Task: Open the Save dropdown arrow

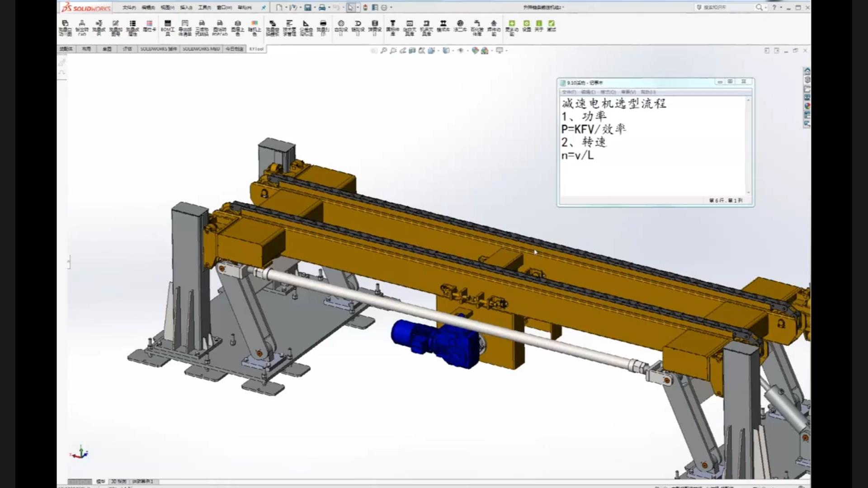Action: click(x=314, y=8)
